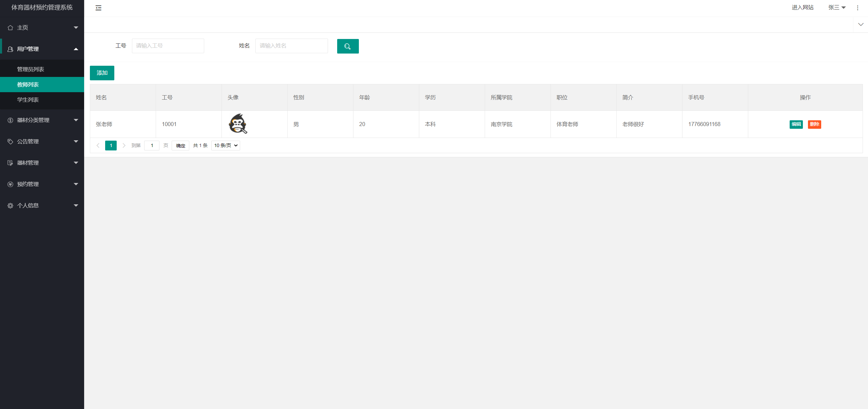Expand the 公告管理 sidebar menu
Image resolution: width=868 pixels, height=409 pixels.
click(42, 141)
